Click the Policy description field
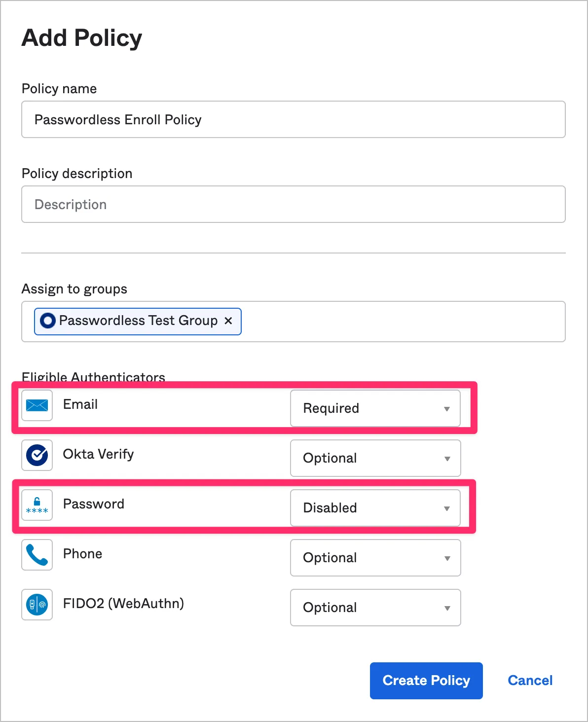Screen dimensions: 588x722 (293, 205)
